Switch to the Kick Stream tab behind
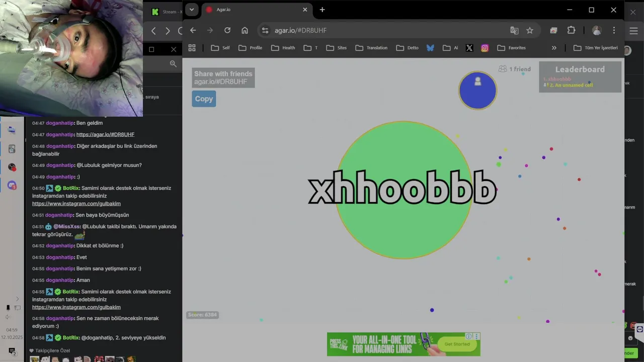644x362 pixels. coord(166,12)
